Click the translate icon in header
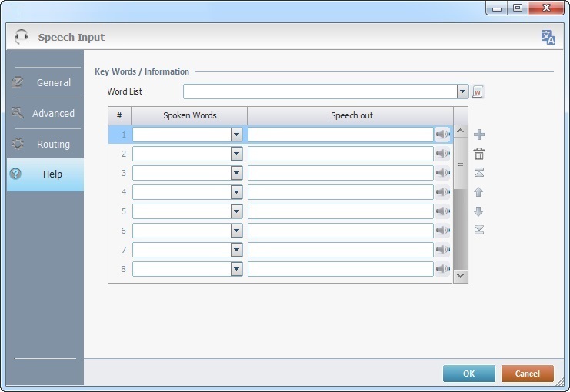This screenshot has height=392, width=570. [548, 37]
